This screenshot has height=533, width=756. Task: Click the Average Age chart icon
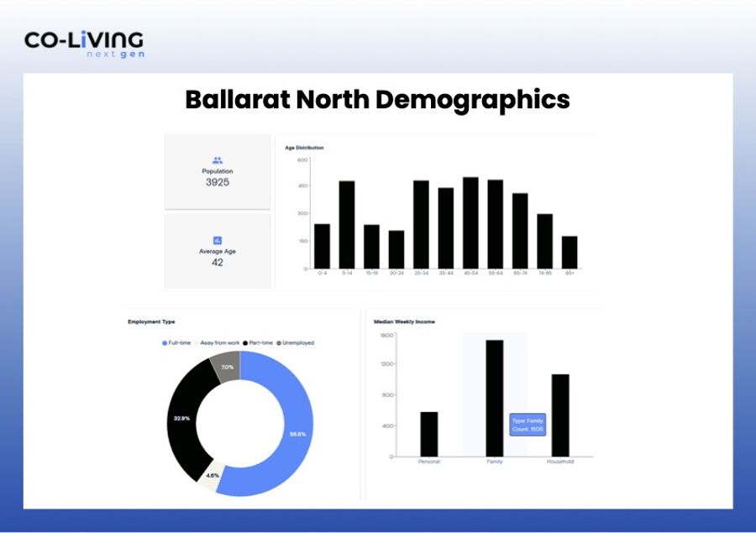point(217,240)
